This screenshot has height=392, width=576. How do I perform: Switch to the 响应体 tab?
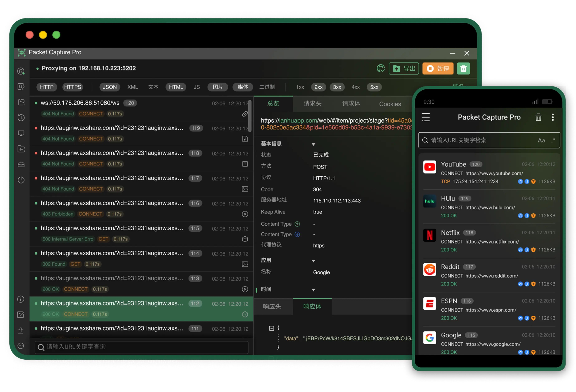click(312, 307)
